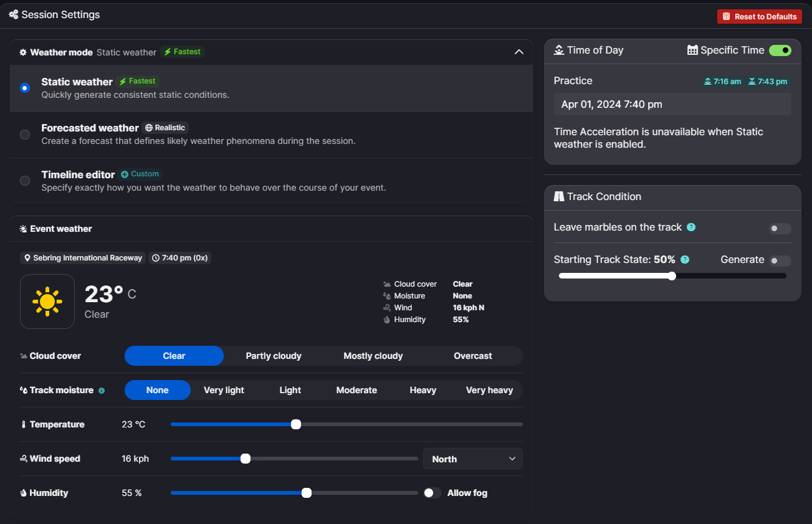Click the cloud icon beside Cloud cover selector
This screenshot has height=524, width=812.
pos(24,356)
